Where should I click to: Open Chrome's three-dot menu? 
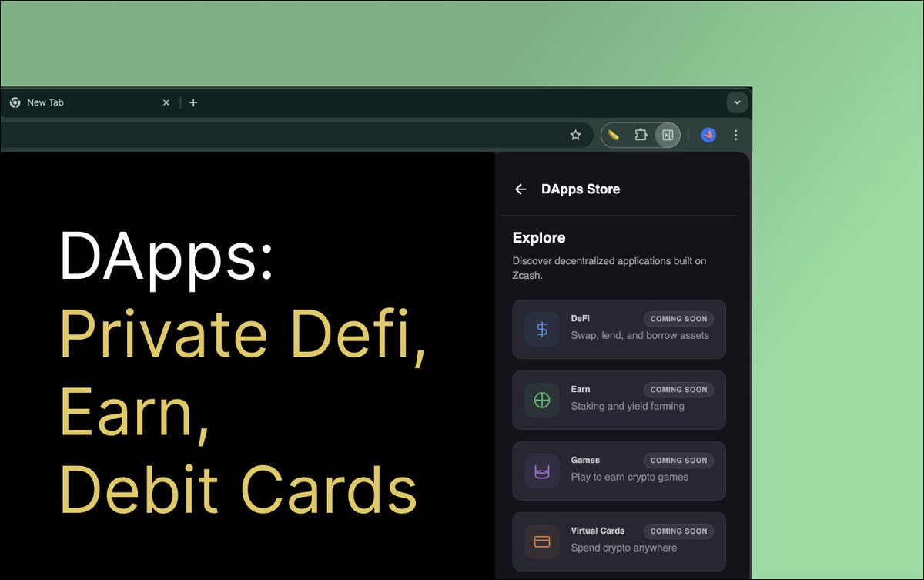(x=735, y=135)
